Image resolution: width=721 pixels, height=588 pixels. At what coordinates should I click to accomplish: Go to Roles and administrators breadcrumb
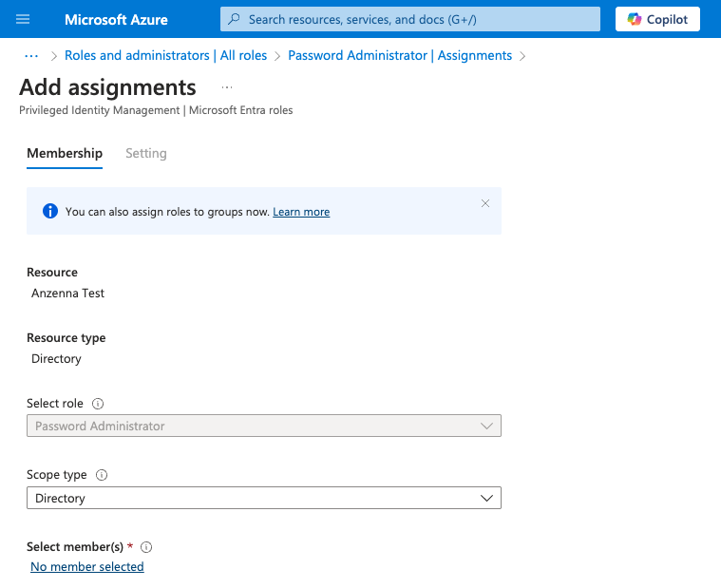165,55
